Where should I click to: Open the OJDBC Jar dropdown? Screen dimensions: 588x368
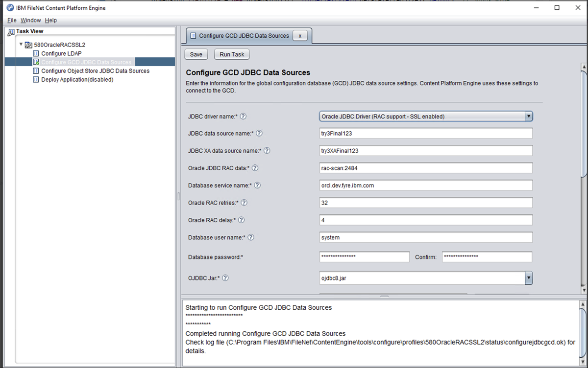(529, 278)
